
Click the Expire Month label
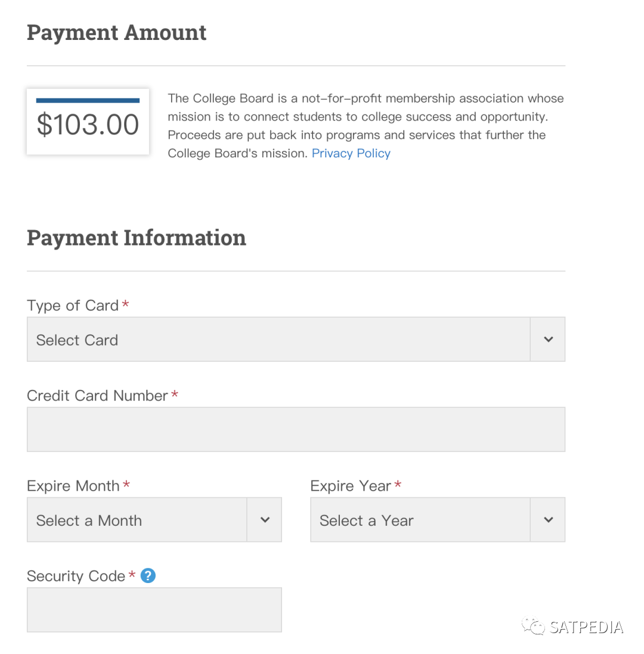pyautogui.click(x=73, y=486)
